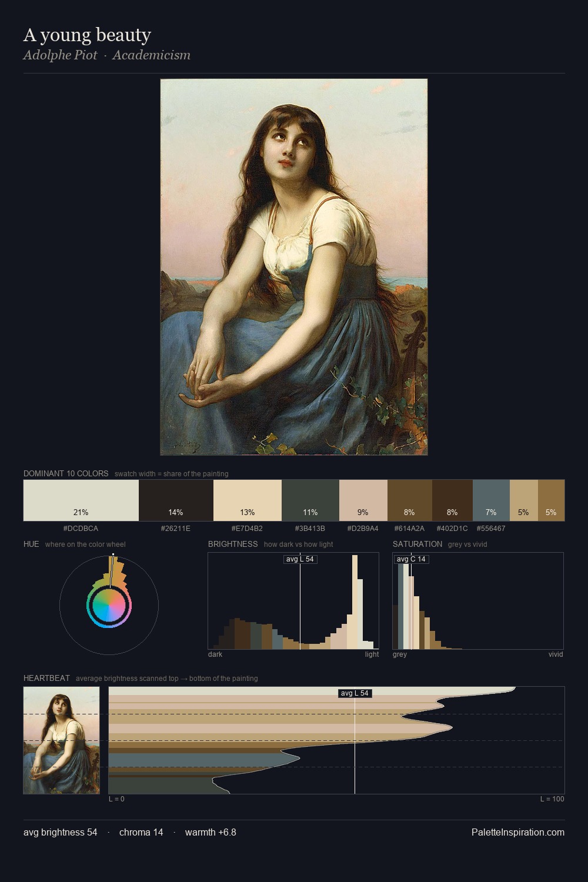This screenshot has width=588, height=882.
Task: Click the 9% pink-beige swatch #D2B9A4
Action: coord(363,500)
